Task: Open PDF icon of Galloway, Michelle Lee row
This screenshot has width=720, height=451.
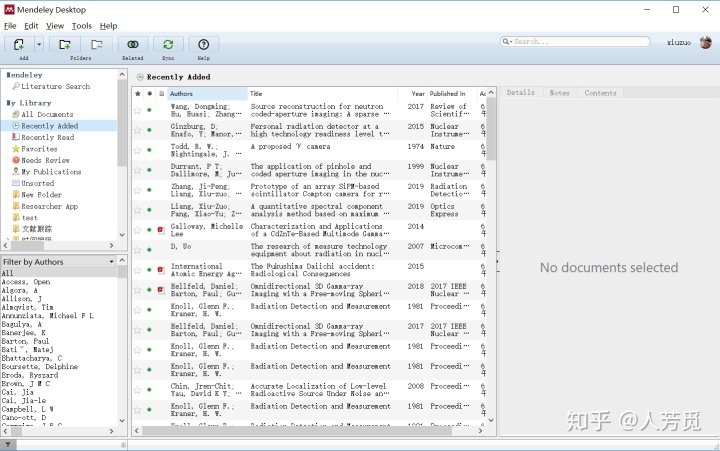Action: tap(161, 230)
